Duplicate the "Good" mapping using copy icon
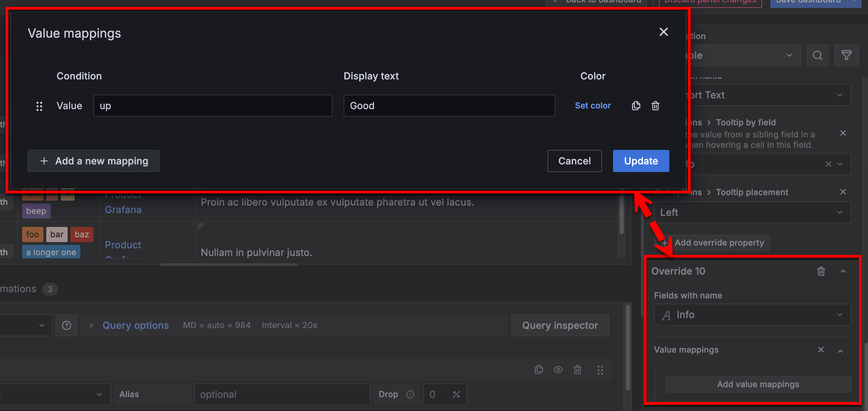Screen dimensions: 868x411 click(x=636, y=106)
